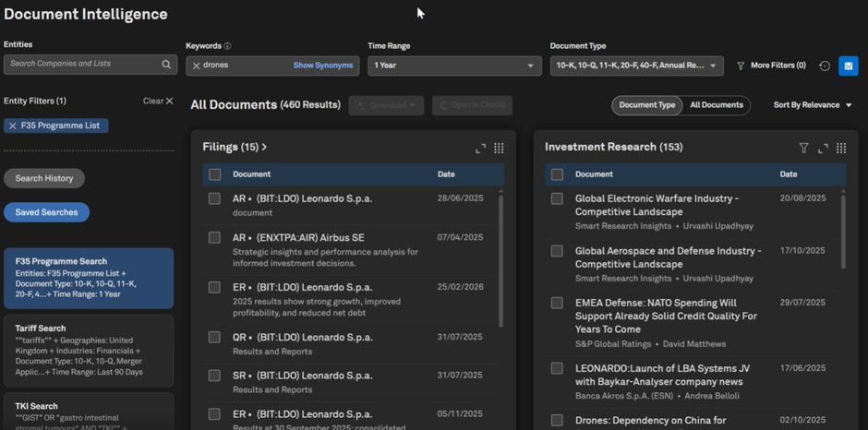The width and height of the screenshot is (868, 430).
Task: Select the TKI Search saved search
Action: click(89, 412)
